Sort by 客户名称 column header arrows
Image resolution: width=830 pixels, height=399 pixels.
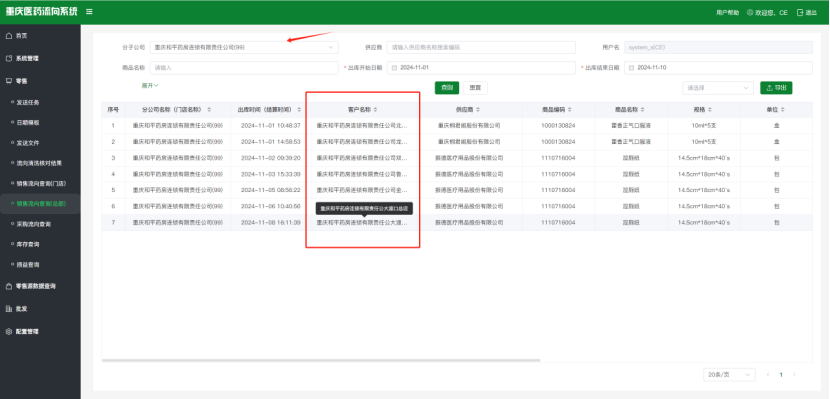(375, 110)
